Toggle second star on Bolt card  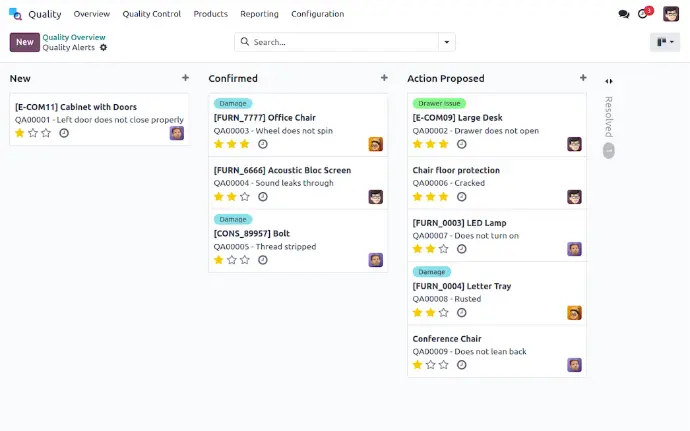(x=232, y=260)
